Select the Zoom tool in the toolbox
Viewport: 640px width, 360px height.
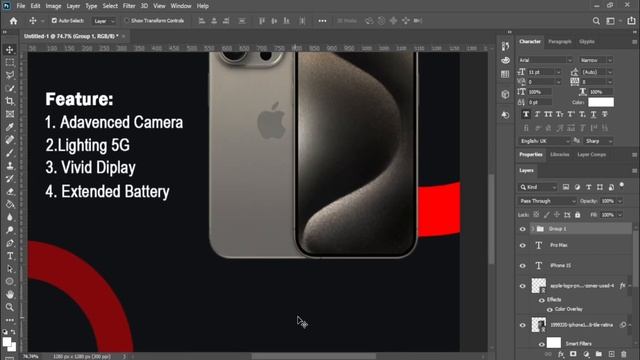point(10,307)
